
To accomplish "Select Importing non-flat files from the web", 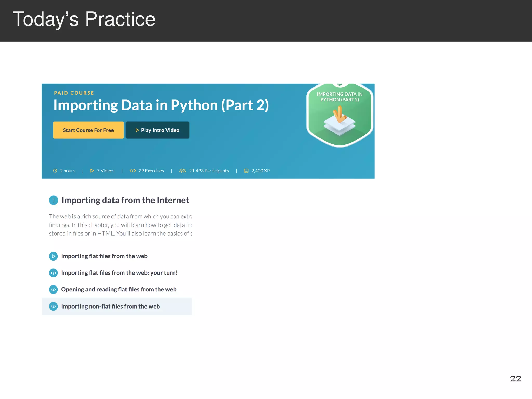I will (117, 306).
